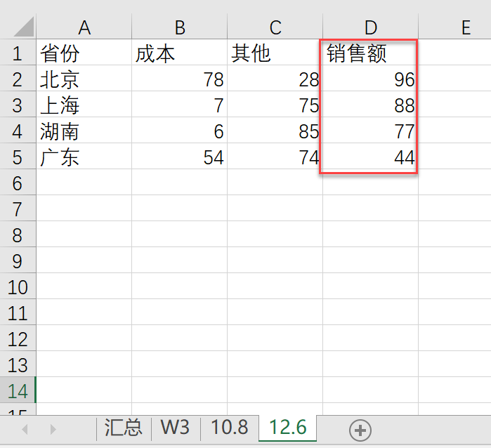
Task: Click cost value 78 for 北京
Action: pyautogui.click(x=179, y=79)
